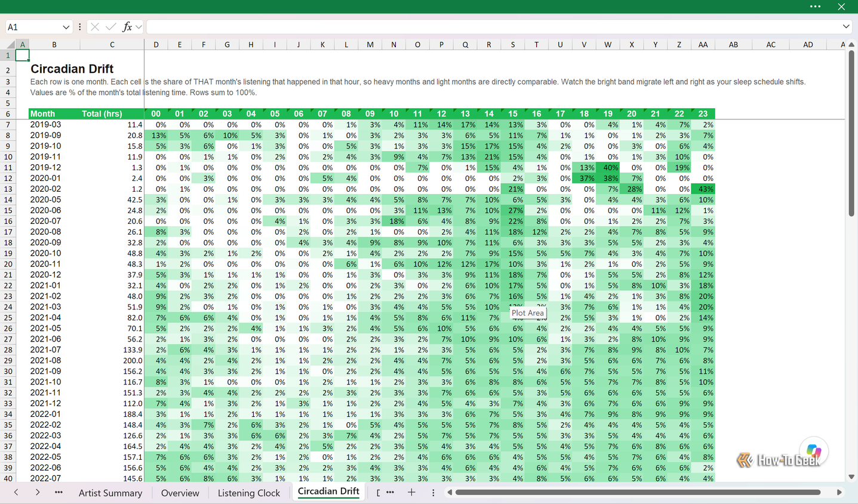Viewport: 858px width, 504px height.
Task: Open the more options ellipsis in title bar
Action: (x=815, y=7)
